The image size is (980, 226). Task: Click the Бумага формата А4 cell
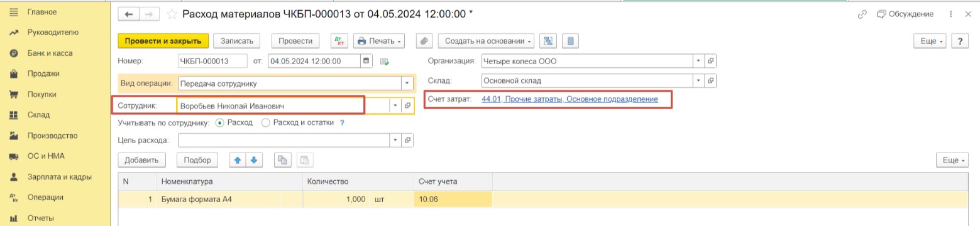point(229,200)
